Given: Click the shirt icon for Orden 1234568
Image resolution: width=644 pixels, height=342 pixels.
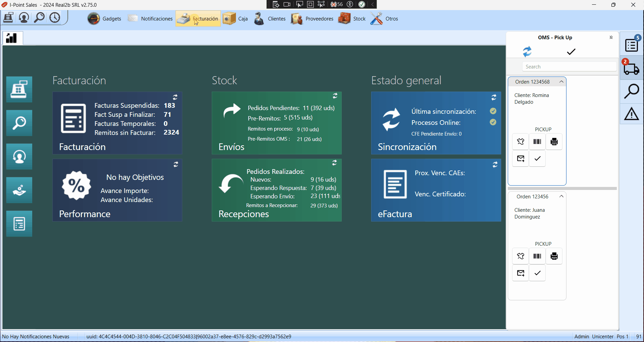Looking at the screenshot, I should click(521, 142).
